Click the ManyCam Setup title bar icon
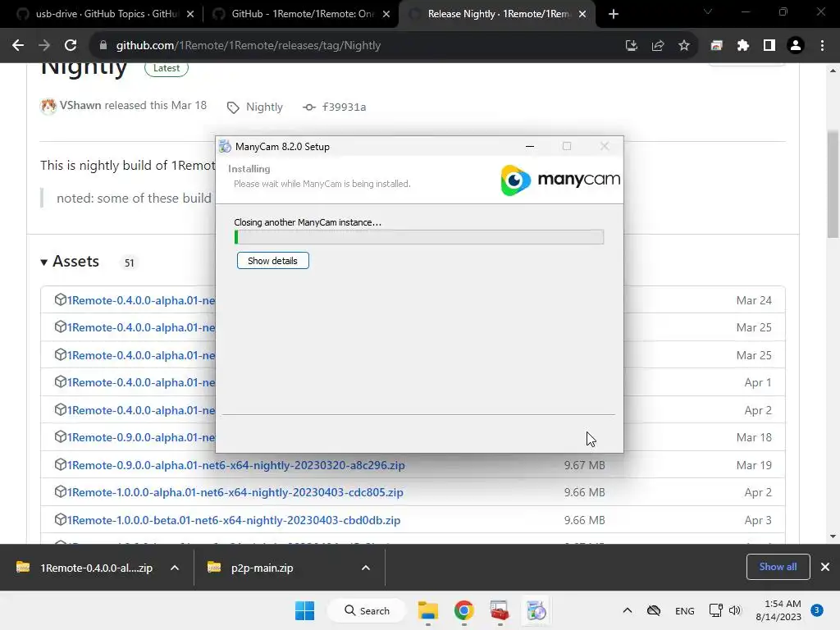Image resolution: width=840 pixels, height=630 pixels. [x=225, y=146]
